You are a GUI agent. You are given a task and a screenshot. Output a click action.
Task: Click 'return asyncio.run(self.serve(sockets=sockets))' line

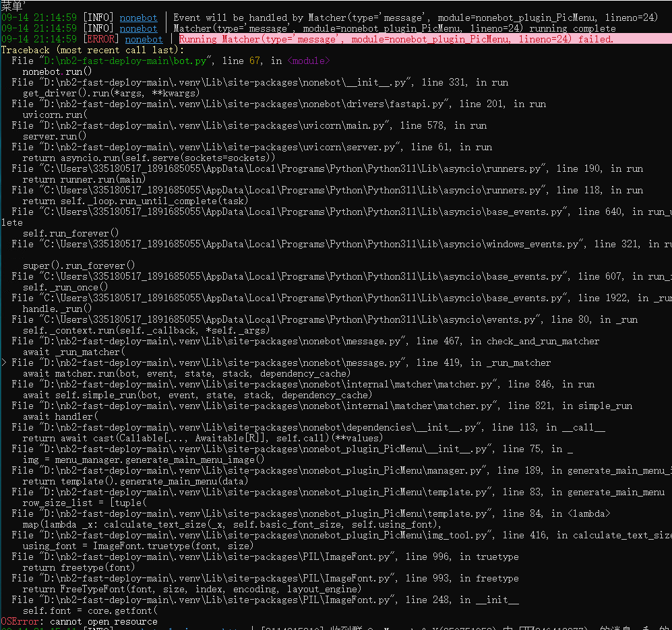click(149, 158)
